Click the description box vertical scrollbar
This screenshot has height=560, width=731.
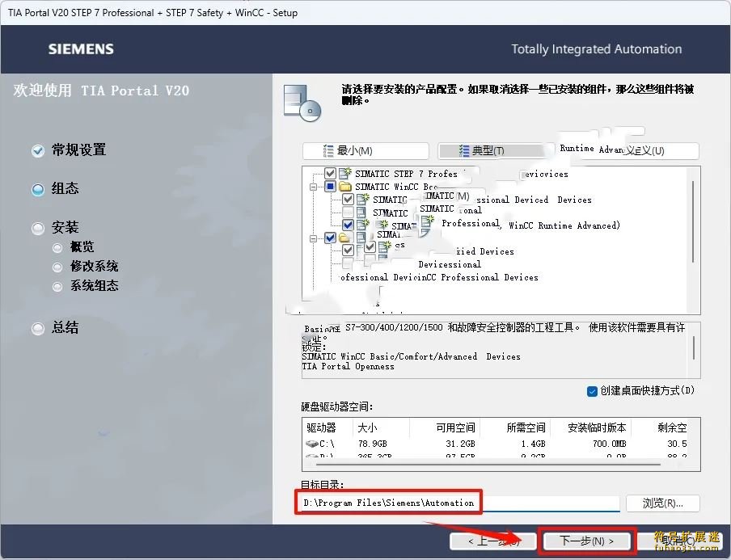694,348
